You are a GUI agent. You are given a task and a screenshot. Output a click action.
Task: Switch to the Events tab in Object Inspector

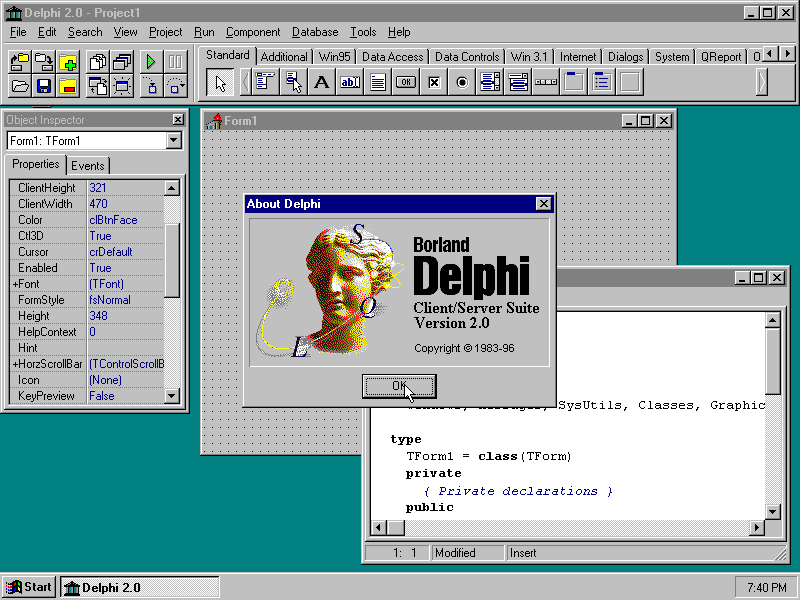click(88, 164)
